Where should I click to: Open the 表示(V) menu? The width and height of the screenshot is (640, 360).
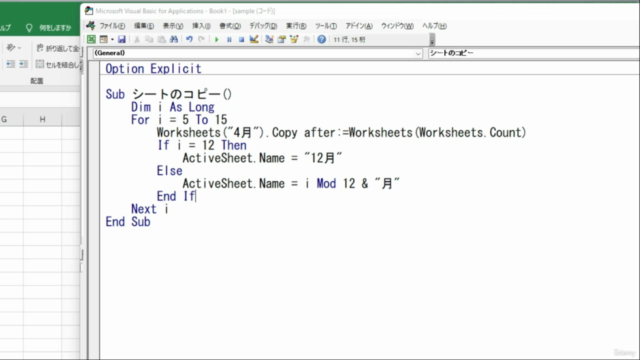coord(173,26)
